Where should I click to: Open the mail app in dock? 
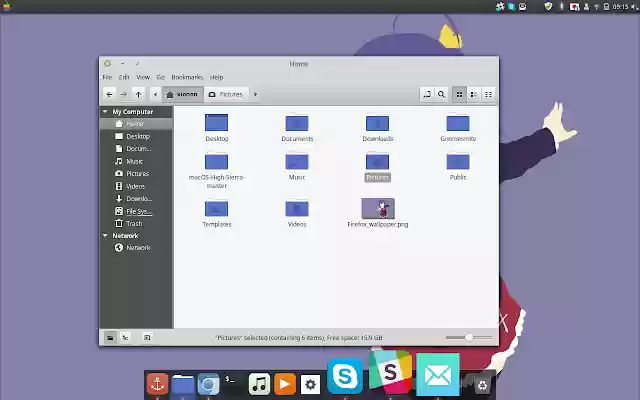[x=437, y=374]
